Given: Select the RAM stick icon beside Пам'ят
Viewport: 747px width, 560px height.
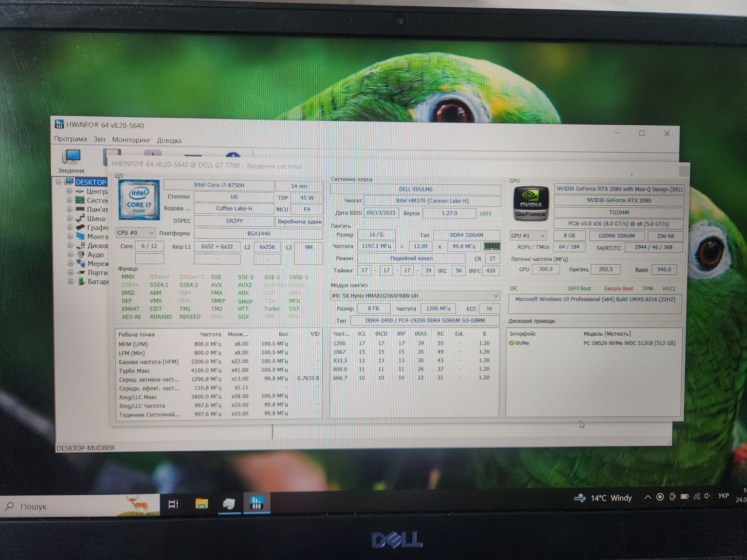Looking at the screenshot, I should 80,209.
